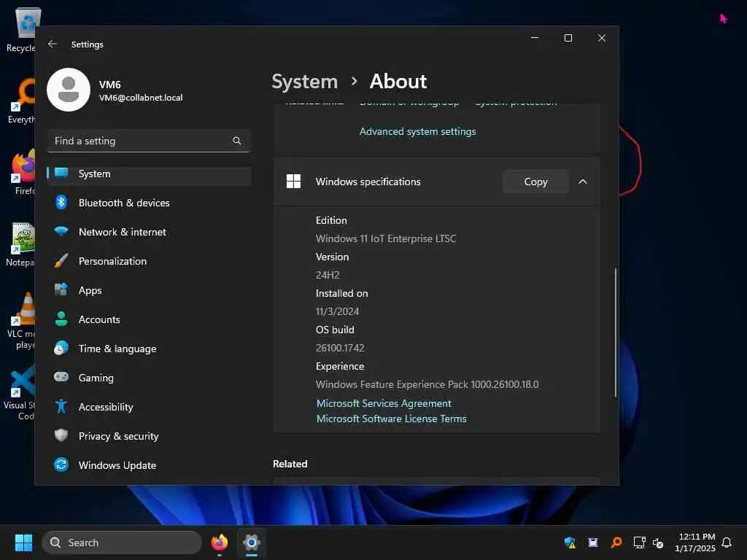747x560 pixels.
Task: Open the network status tray icon
Action: (x=639, y=542)
